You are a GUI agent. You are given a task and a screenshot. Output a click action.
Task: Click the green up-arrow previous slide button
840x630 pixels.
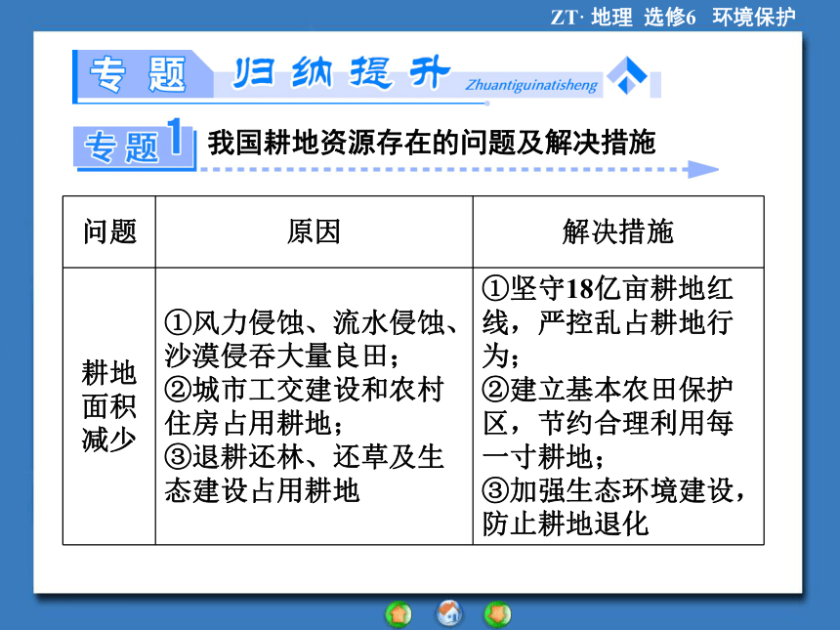click(x=399, y=614)
